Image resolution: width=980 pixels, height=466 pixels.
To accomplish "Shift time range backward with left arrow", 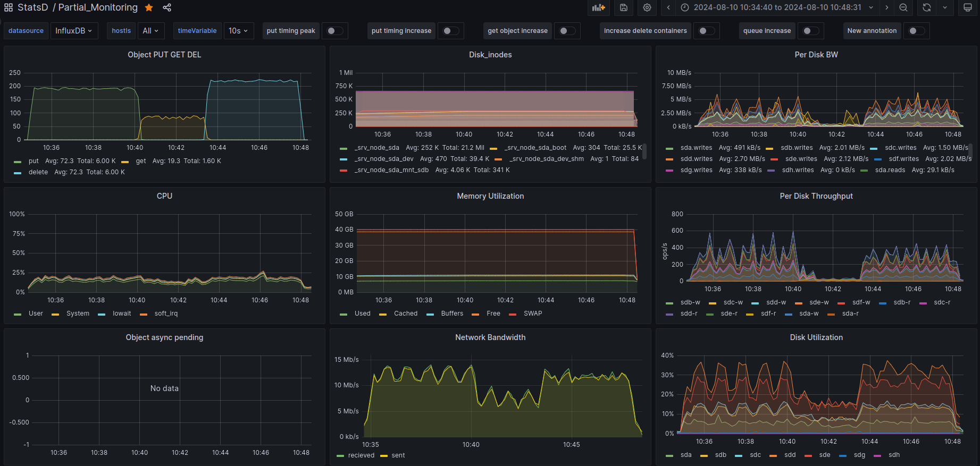I will pos(668,7).
